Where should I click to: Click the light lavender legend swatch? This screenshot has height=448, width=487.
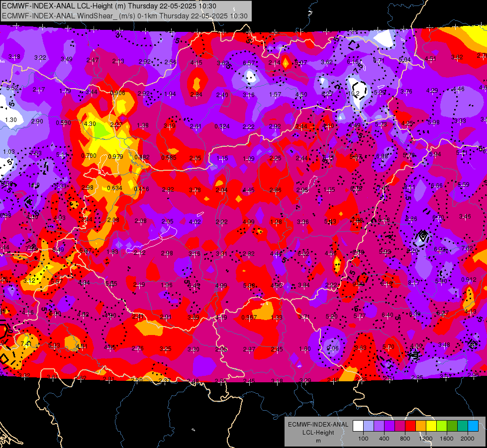(x=369, y=426)
